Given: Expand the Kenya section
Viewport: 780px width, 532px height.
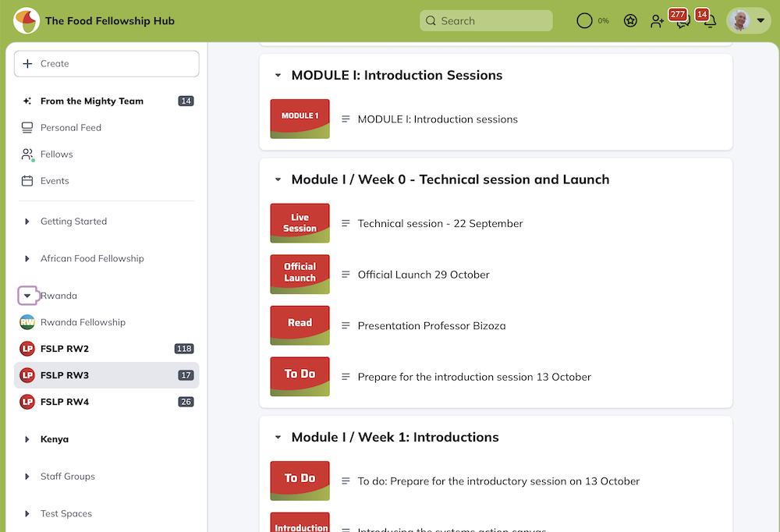Looking at the screenshot, I should click(x=28, y=439).
